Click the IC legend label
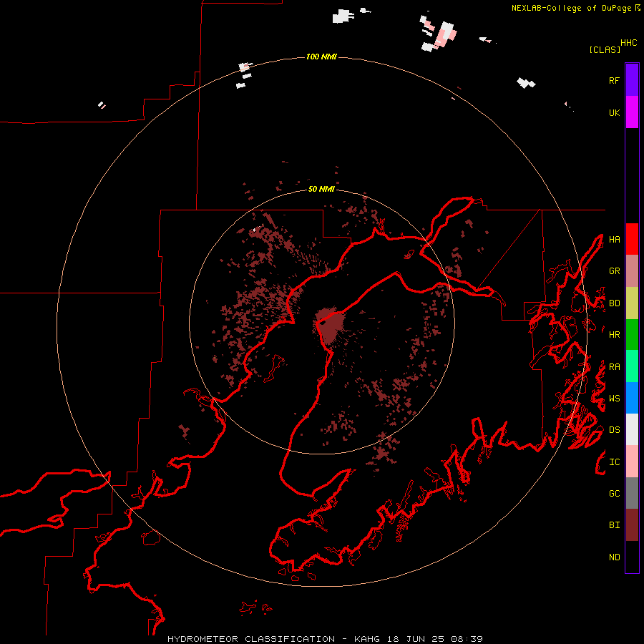The image size is (644, 644). tap(614, 462)
